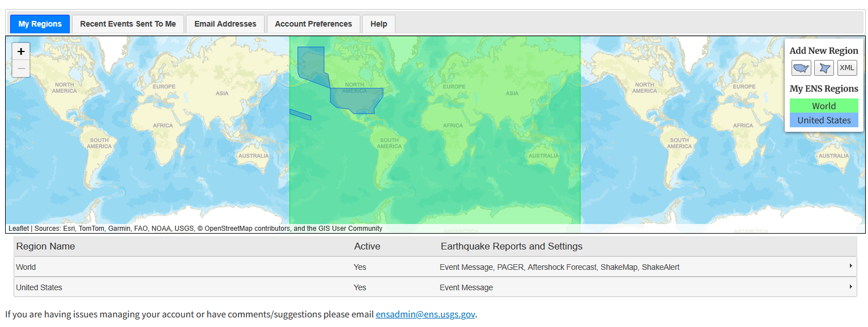Zoom in on the map
This screenshot has width=868, height=327.
tap(21, 51)
